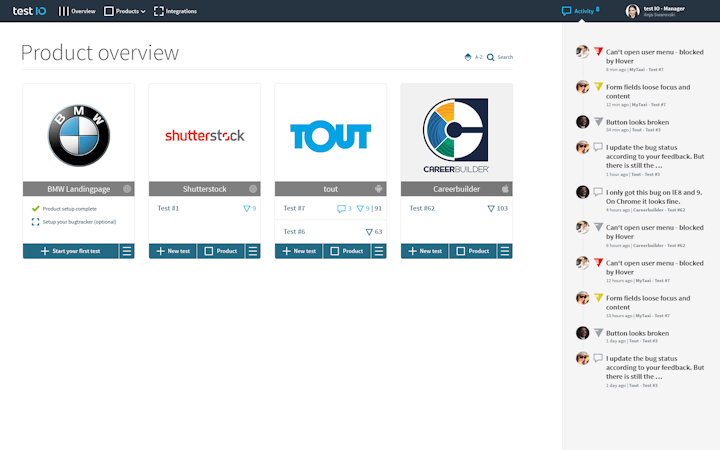
Task: Open the 8 min ago "Can't open user menu" activity
Action: (x=654, y=56)
